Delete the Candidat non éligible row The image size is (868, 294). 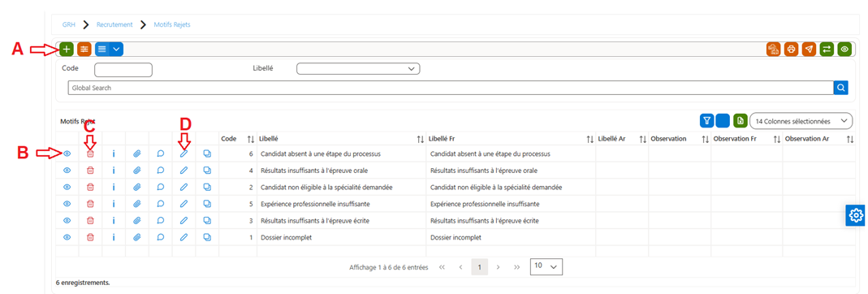(x=90, y=187)
